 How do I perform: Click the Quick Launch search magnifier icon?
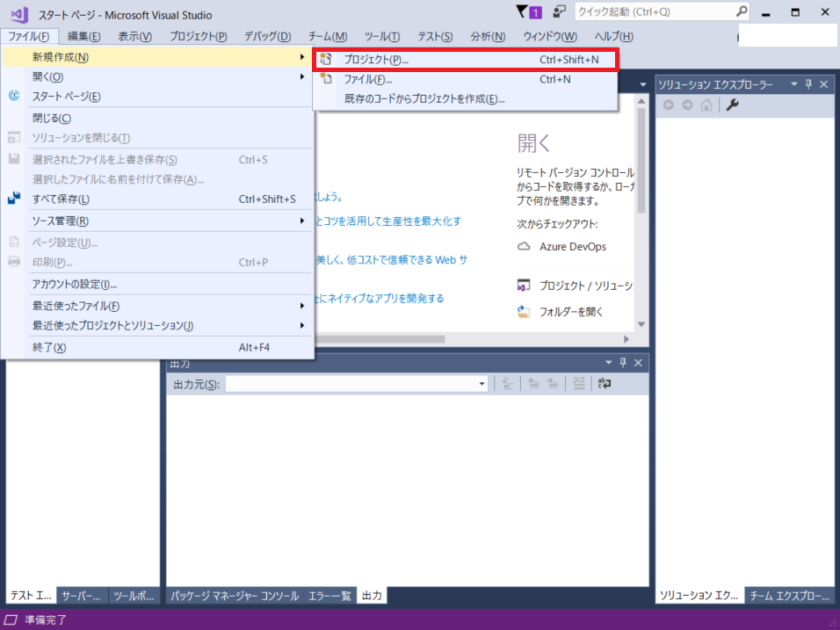(742, 11)
